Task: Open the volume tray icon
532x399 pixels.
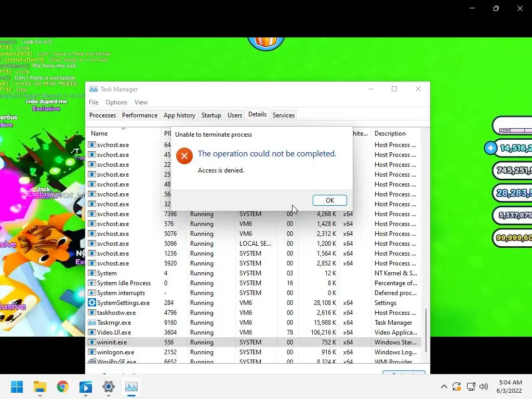Action: [484, 387]
